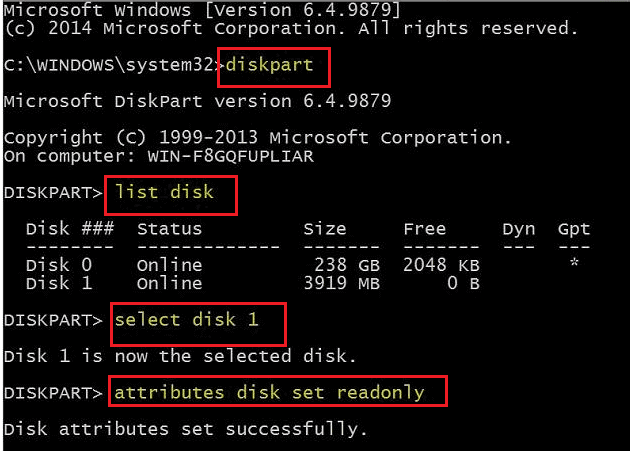The image size is (630, 451).
Task: Click the Dyn column header
Action: [x=518, y=229]
